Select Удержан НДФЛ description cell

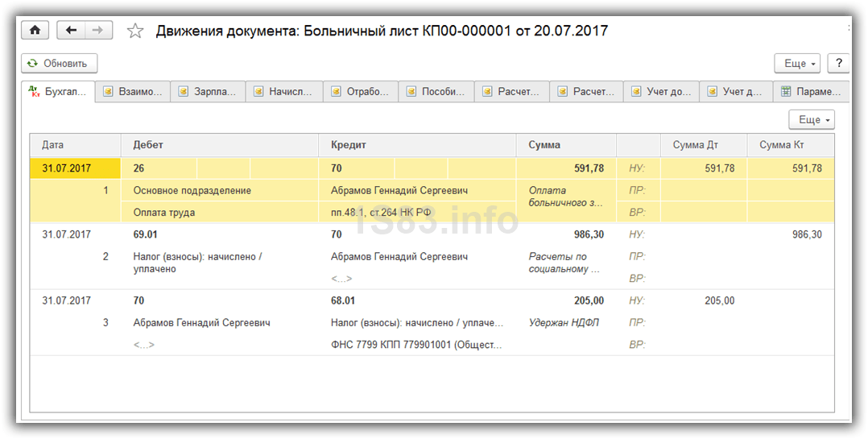pyautogui.click(x=564, y=323)
